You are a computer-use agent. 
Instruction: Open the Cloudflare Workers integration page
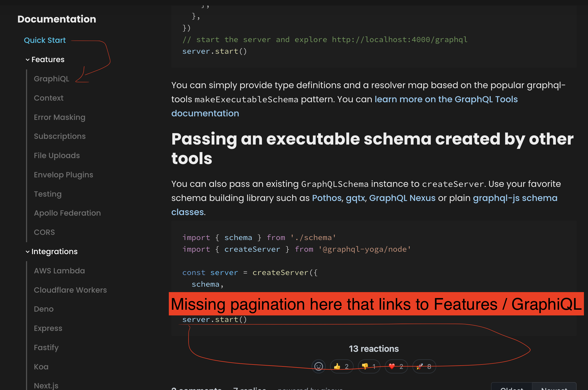tap(70, 290)
